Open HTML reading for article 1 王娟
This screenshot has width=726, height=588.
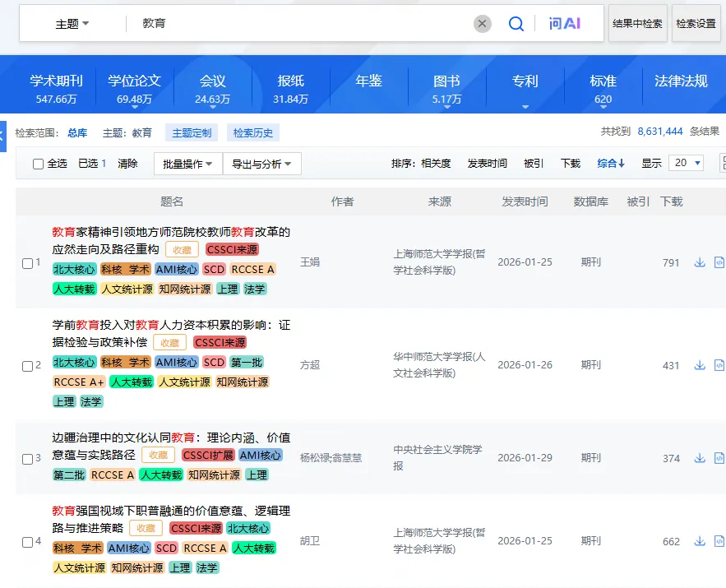(719, 262)
